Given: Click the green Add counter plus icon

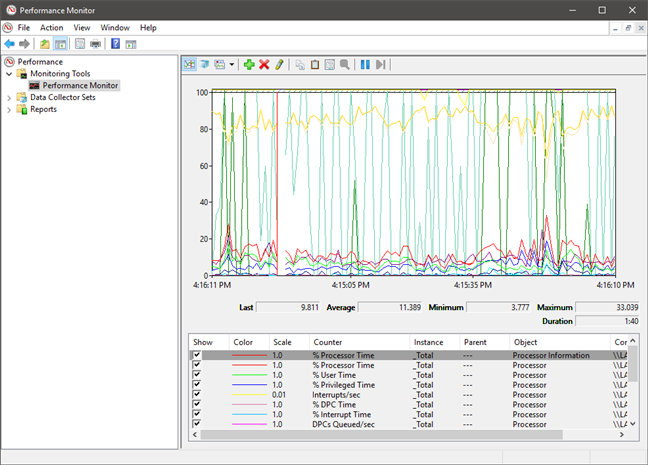Looking at the screenshot, I should [x=249, y=64].
